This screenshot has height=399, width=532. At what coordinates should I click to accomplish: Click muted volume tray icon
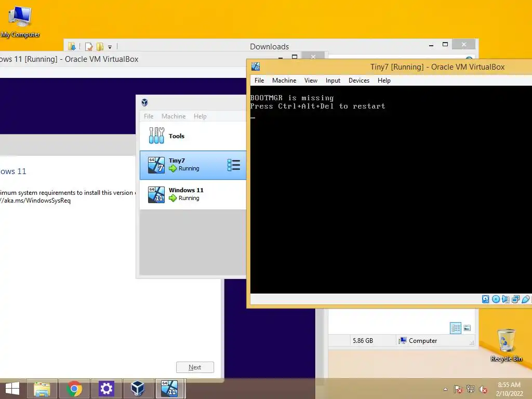pyautogui.click(x=483, y=389)
